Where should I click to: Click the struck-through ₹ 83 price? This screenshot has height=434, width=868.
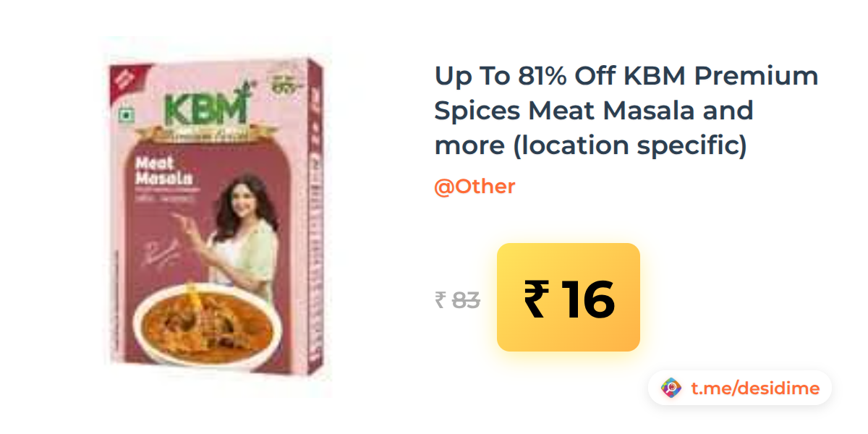[457, 299]
